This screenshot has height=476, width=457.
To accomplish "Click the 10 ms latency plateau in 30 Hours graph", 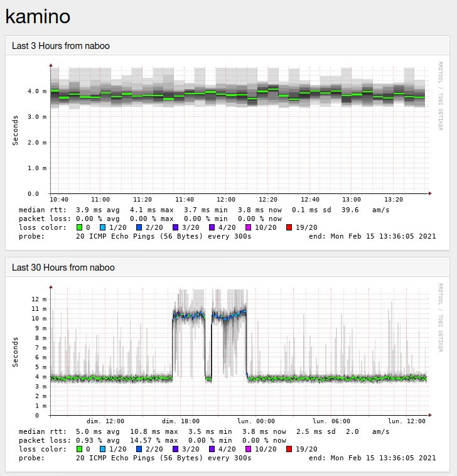I will coord(188,315).
